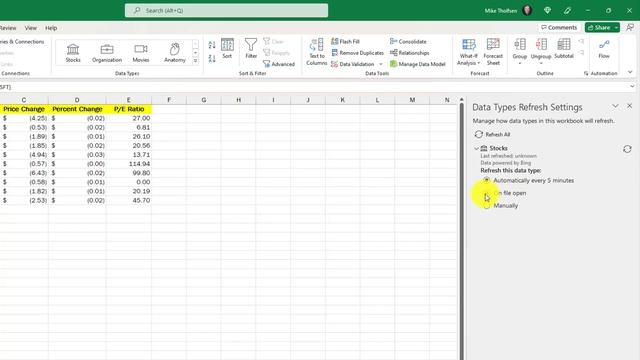Click Refresh All in pane
The height and width of the screenshot is (360, 640).
(493, 134)
